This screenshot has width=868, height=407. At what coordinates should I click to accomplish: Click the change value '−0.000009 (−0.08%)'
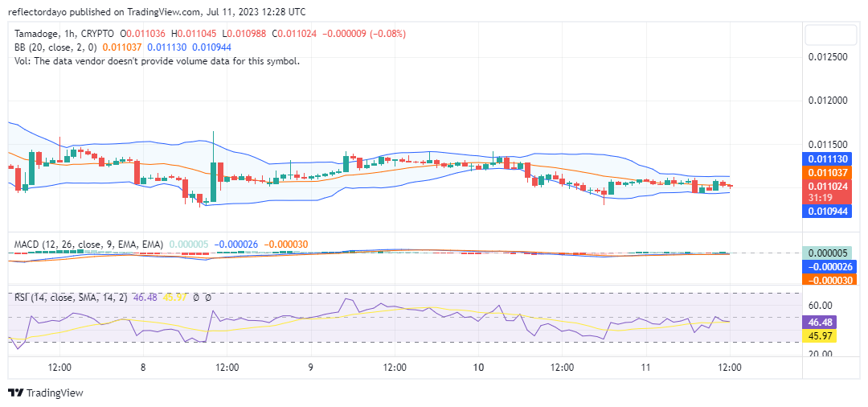[364, 34]
